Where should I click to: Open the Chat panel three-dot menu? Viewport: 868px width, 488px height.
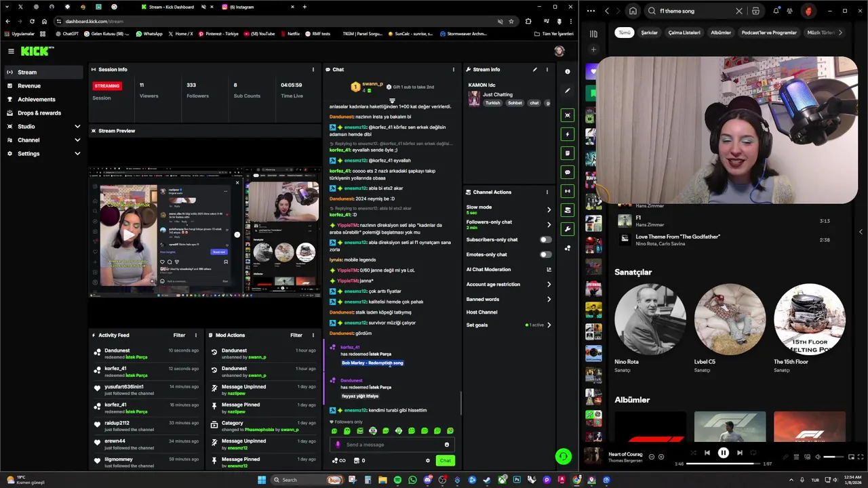(x=453, y=69)
